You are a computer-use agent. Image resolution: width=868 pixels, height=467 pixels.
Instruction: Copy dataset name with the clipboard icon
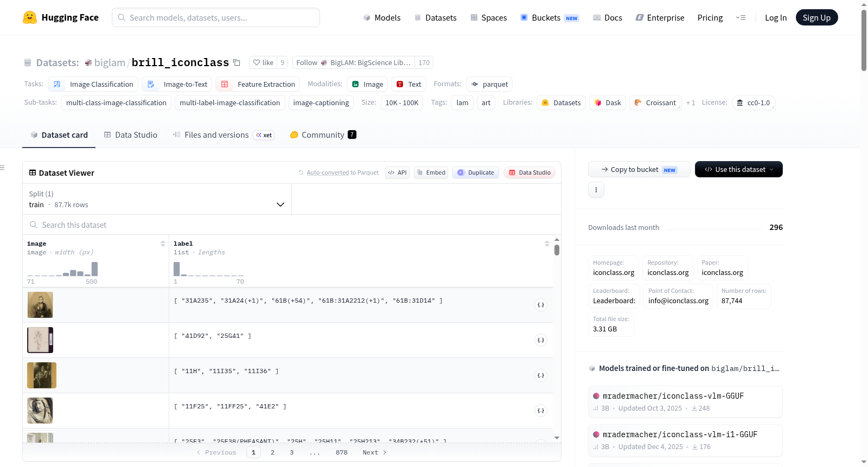tap(237, 62)
